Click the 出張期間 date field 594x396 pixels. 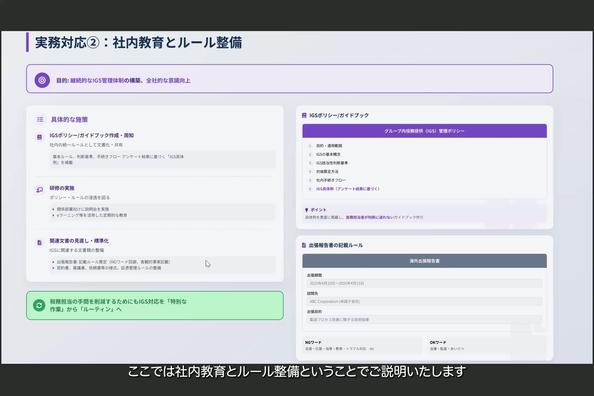[x=424, y=283]
